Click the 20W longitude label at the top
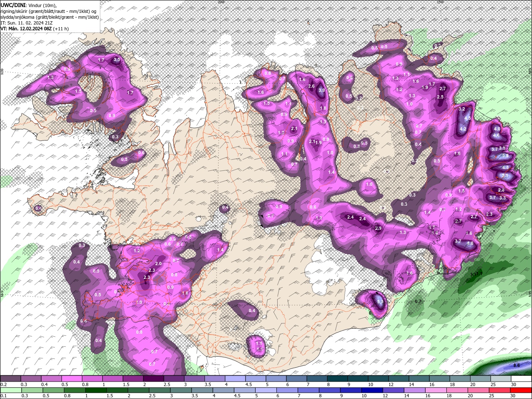Image resolution: width=532 pixels, height=399 pixels. [221, 2]
